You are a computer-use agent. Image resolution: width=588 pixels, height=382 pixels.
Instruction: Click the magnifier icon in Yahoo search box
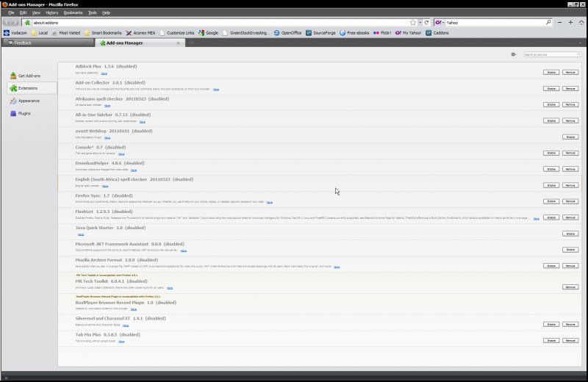pos(548,23)
